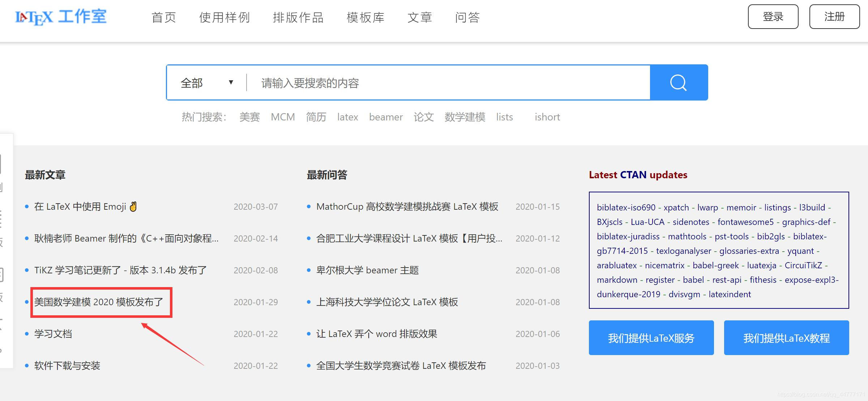The image size is (868, 401).
Task: Open article TiKZ 学习笔记更新了
Action: (x=120, y=270)
